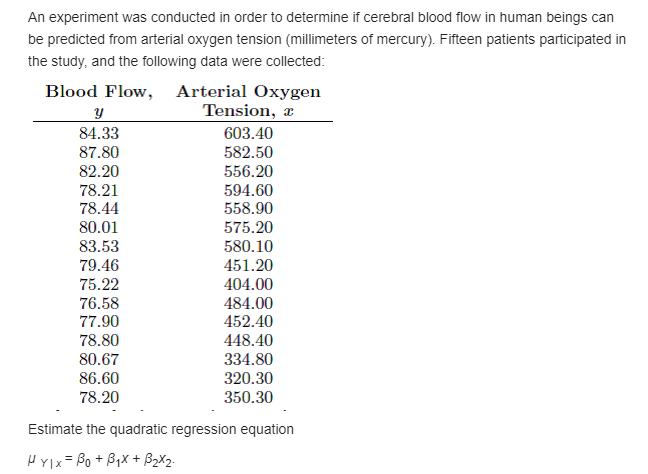The height and width of the screenshot is (474, 648).
Task: Click the Arterial Oxygen Tension, x header
Action: tap(248, 101)
